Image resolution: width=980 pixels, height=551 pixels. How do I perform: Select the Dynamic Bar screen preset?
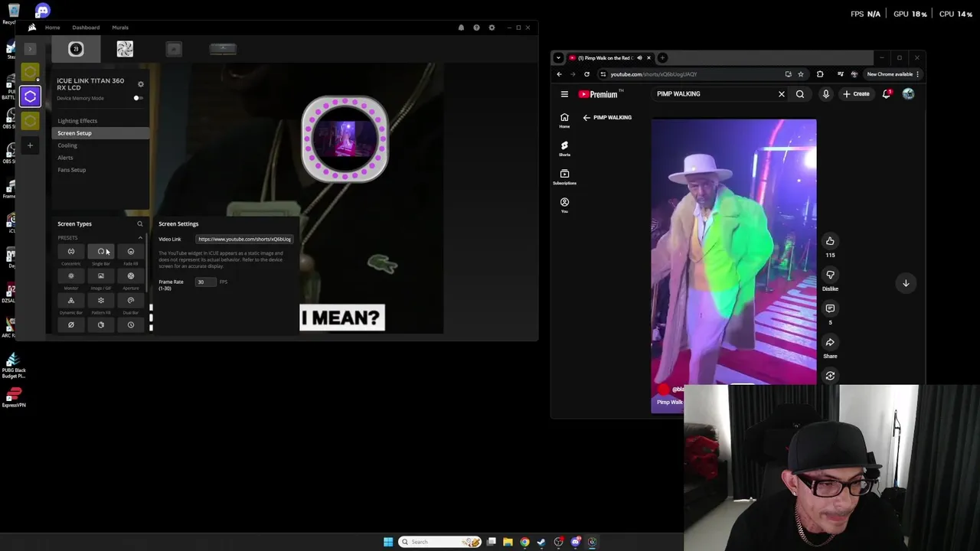point(70,301)
